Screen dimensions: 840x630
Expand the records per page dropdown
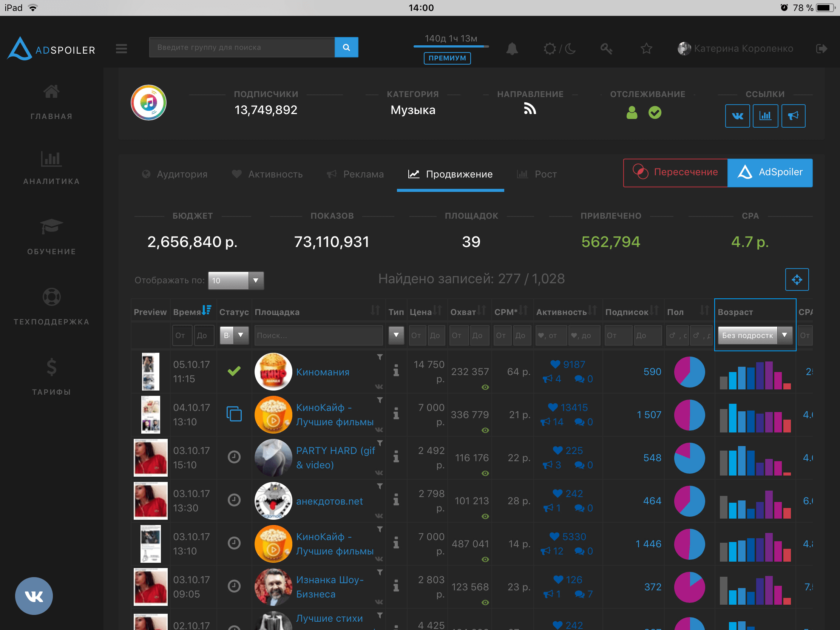point(235,281)
